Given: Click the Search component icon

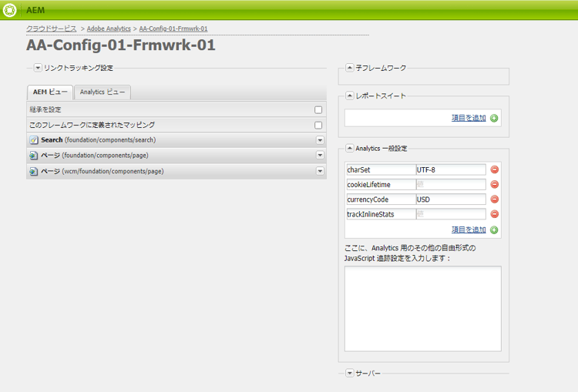Looking at the screenshot, I should (x=34, y=140).
